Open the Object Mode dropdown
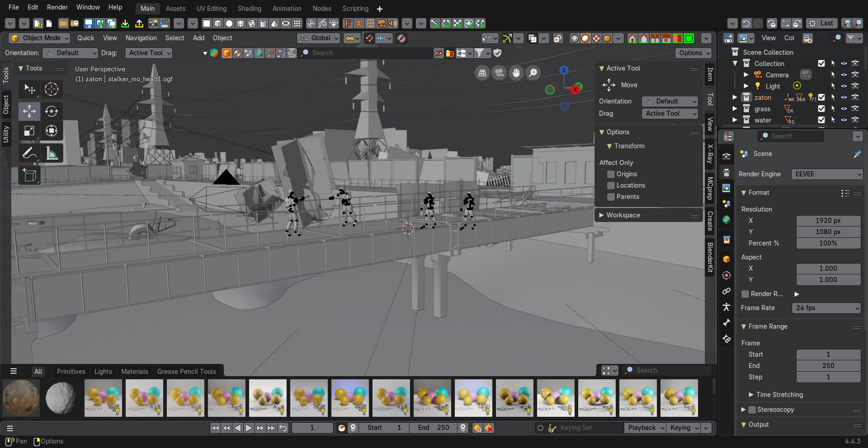The height and width of the screenshot is (448, 868). tap(40, 38)
